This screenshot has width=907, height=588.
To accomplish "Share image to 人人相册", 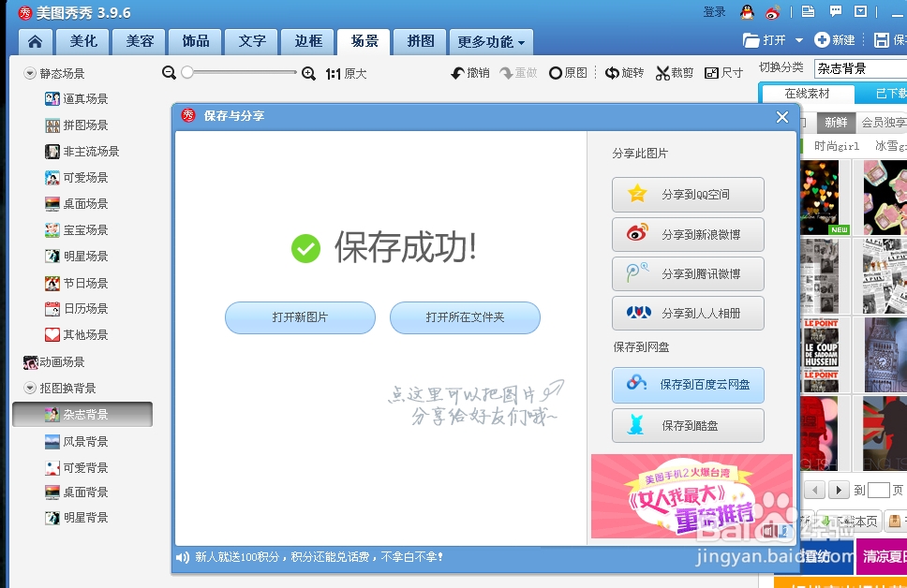I will point(688,313).
